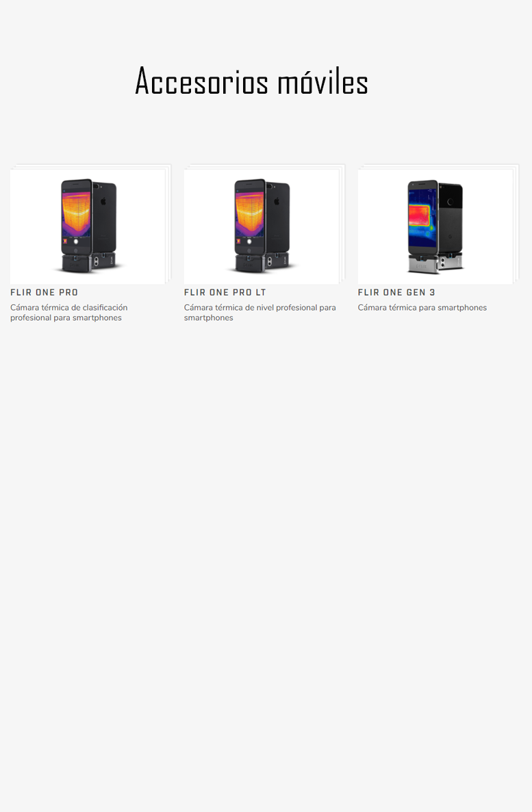Click the FLIR ONE PRO title link
532x812 pixels.
[44, 293]
